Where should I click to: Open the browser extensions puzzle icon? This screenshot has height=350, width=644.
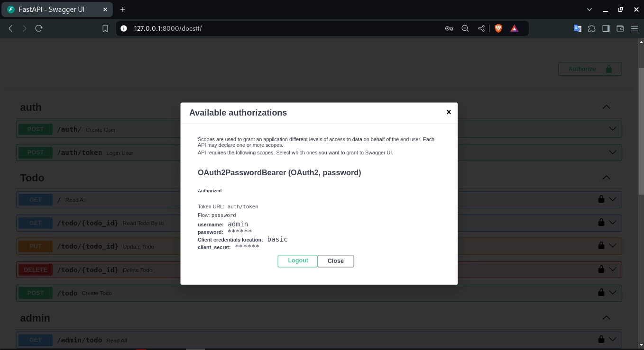tap(591, 28)
